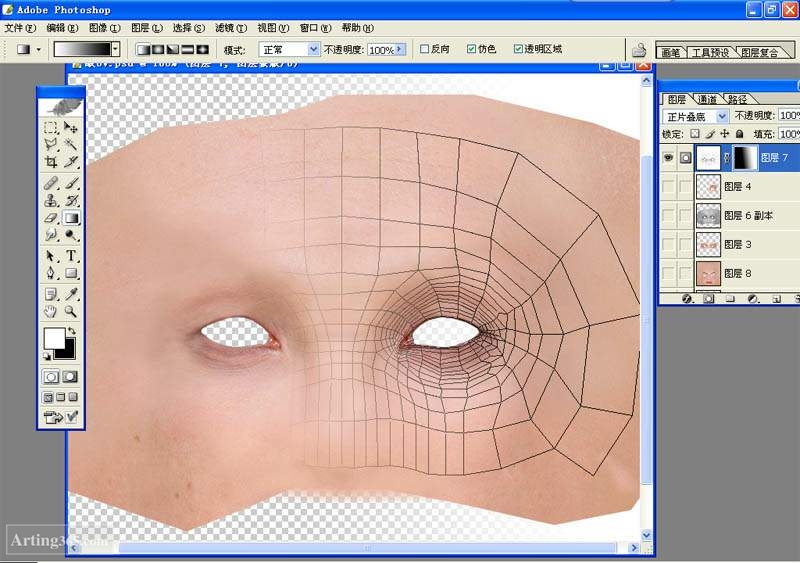Select the Eyedropper tool
Image resolution: width=800 pixels, height=563 pixels.
[71, 293]
